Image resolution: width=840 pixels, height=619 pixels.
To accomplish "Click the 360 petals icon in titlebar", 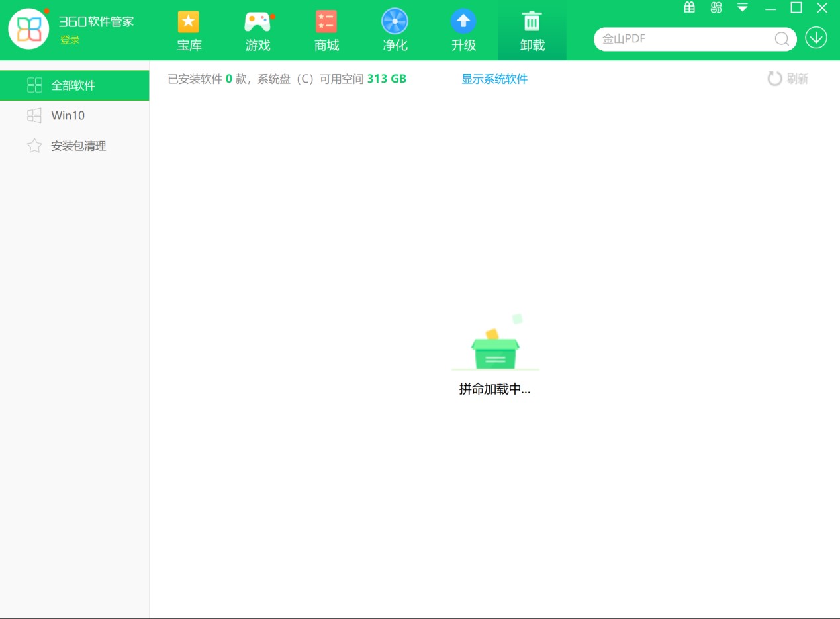I will 715,7.
